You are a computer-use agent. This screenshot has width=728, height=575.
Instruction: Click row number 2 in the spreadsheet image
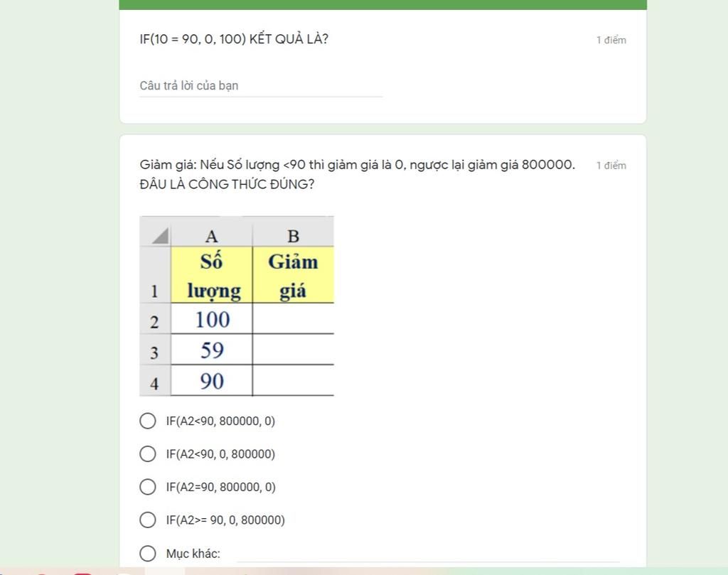click(154, 321)
